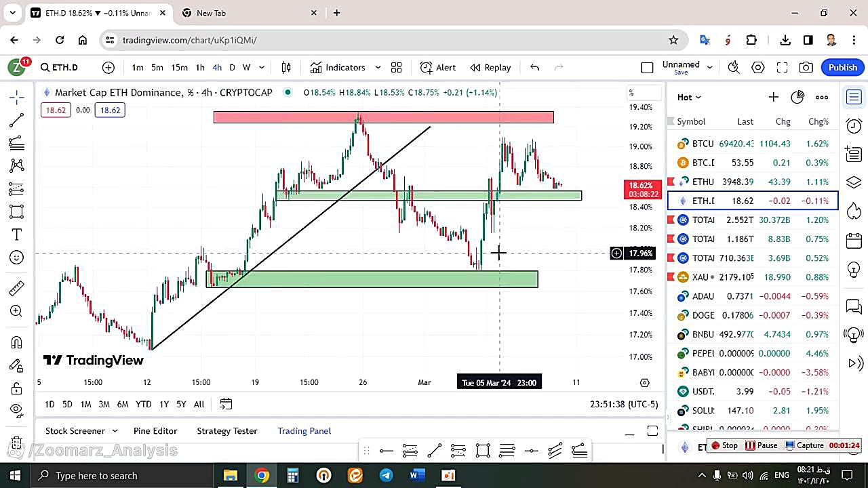
Task: Open the news panel in right sidebar
Action: point(854,154)
